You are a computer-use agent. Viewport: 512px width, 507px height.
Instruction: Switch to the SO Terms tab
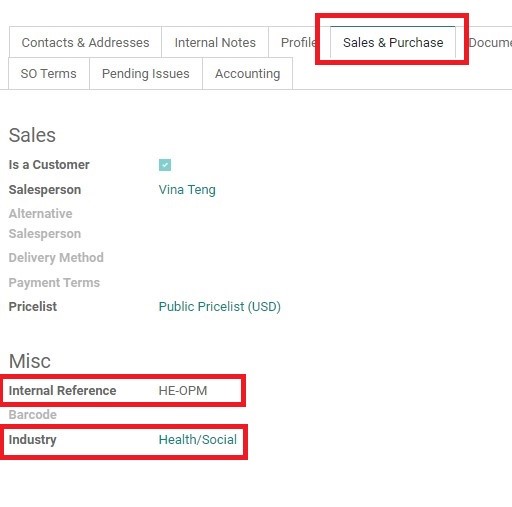(x=49, y=73)
